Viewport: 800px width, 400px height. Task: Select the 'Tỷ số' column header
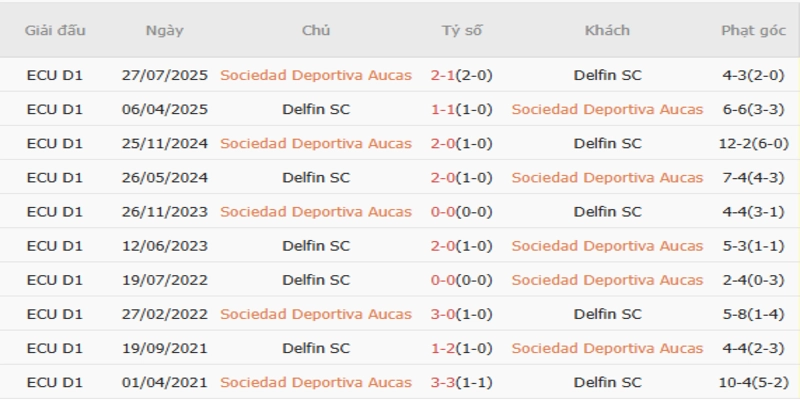462,30
